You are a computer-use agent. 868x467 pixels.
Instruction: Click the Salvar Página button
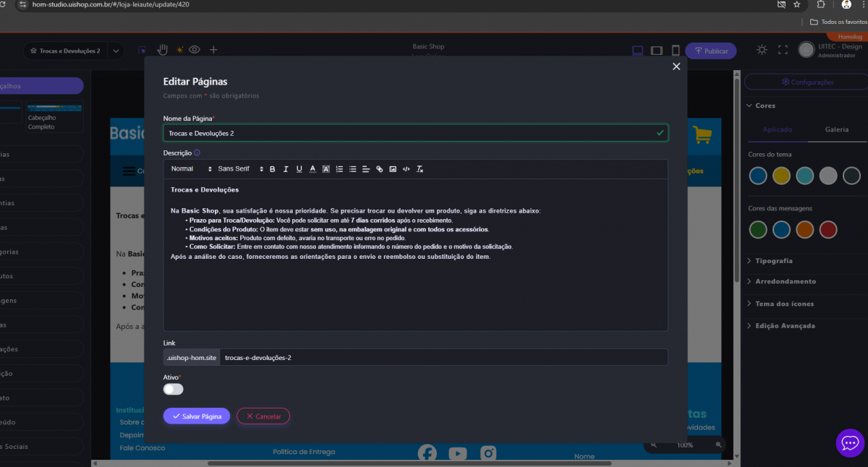click(197, 416)
